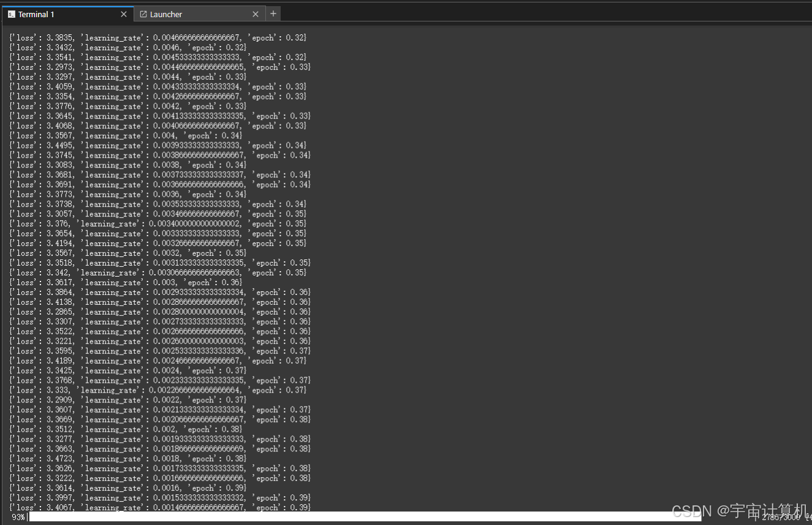Select log line with loss 3.3522

click(161, 332)
